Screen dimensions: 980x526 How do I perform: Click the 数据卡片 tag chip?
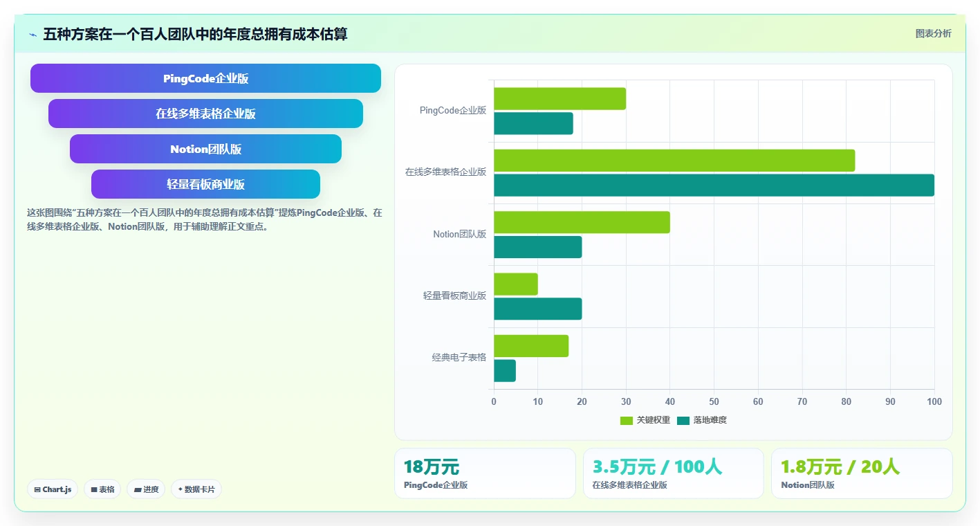(196, 489)
